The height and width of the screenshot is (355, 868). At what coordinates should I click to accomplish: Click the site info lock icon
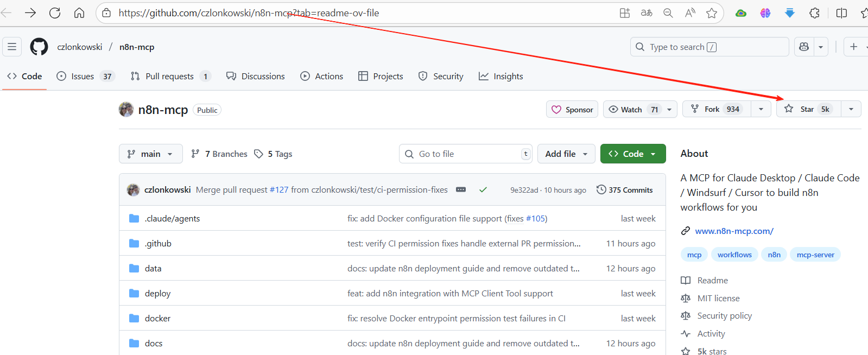107,13
